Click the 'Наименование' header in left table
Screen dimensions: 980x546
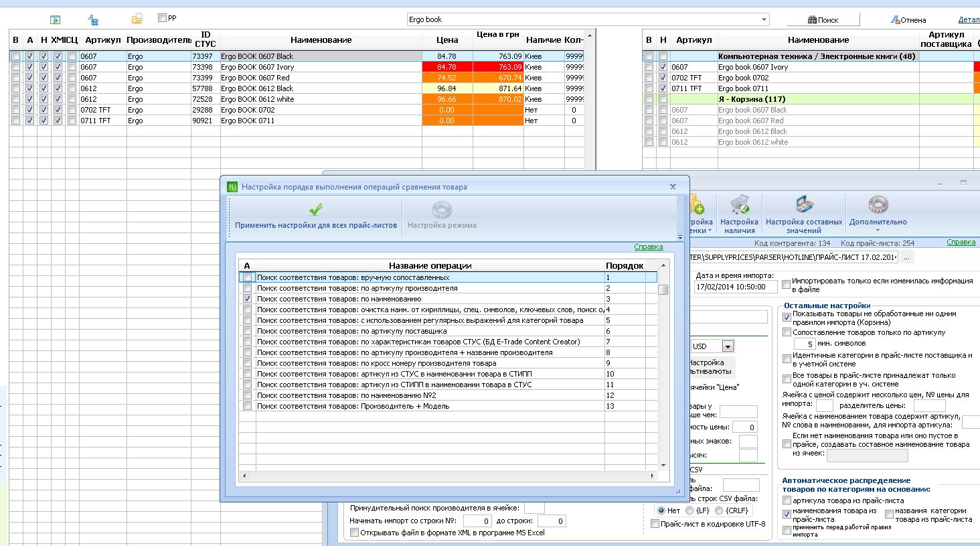[x=321, y=40]
